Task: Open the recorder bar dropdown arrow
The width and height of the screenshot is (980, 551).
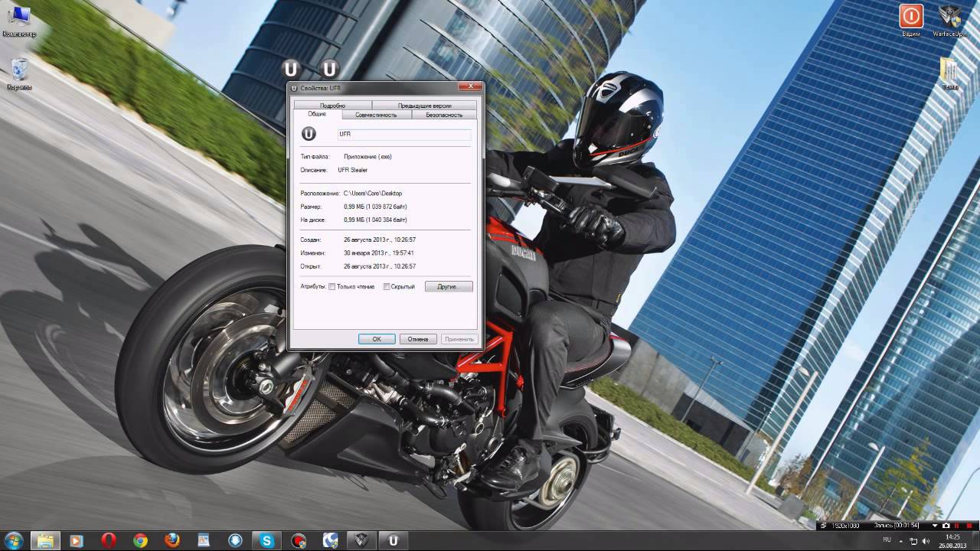Action: [935, 526]
